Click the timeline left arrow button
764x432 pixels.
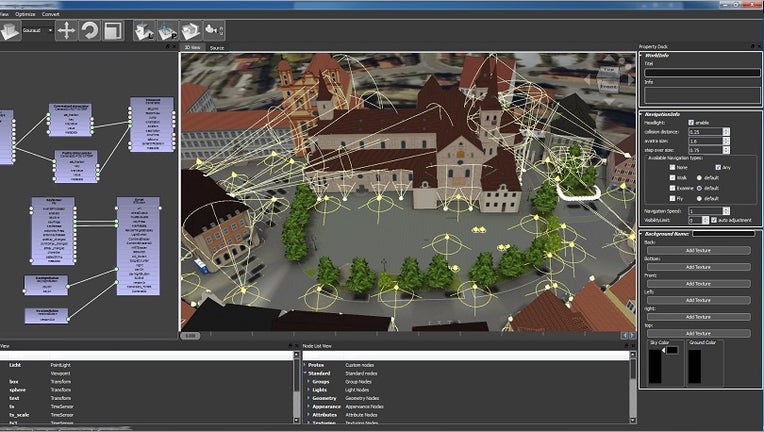pyautogui.click(x=624, y=336)
